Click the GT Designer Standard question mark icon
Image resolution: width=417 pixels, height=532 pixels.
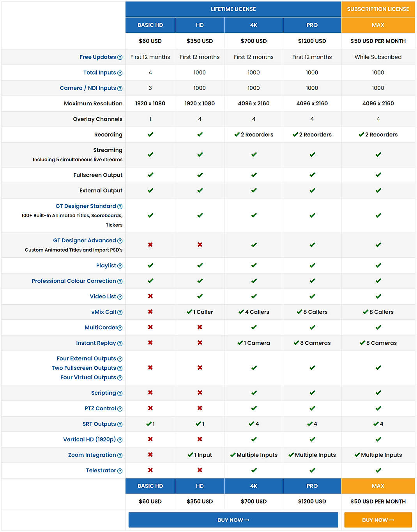[x=120, y=206]
